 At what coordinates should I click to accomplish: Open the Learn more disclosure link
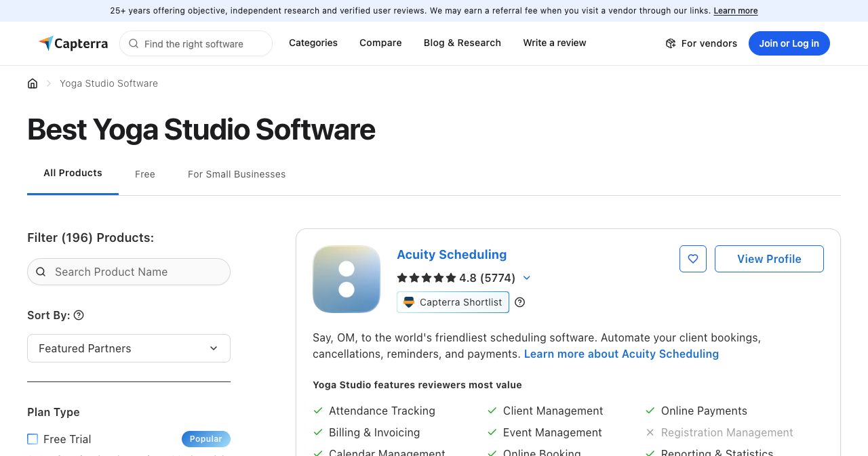[x=736, y=11]
